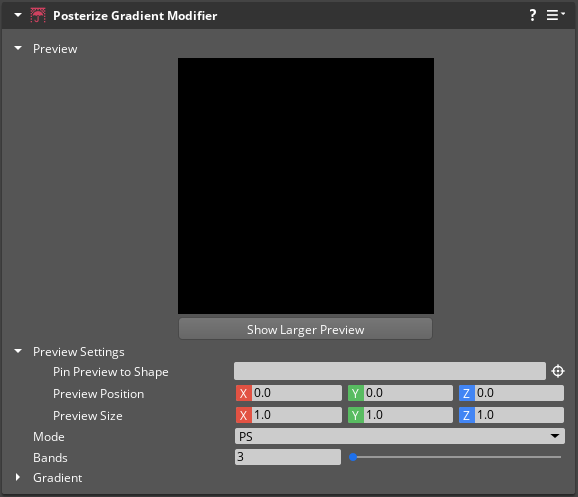578x497 pixels.
Task: Click the Bands slider handle
Action: click(x=353, y=457)
